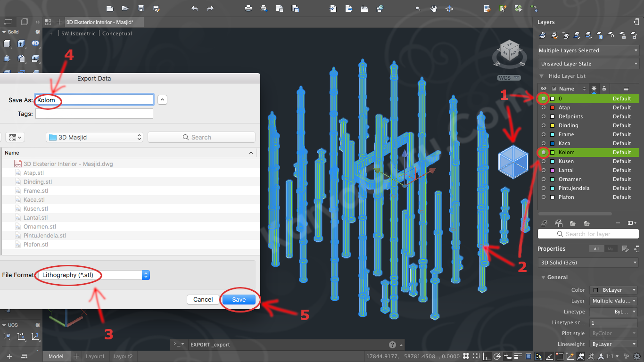Click the Save button in Export dialog
The image size is (644, 362).
[x=239, y=299]
